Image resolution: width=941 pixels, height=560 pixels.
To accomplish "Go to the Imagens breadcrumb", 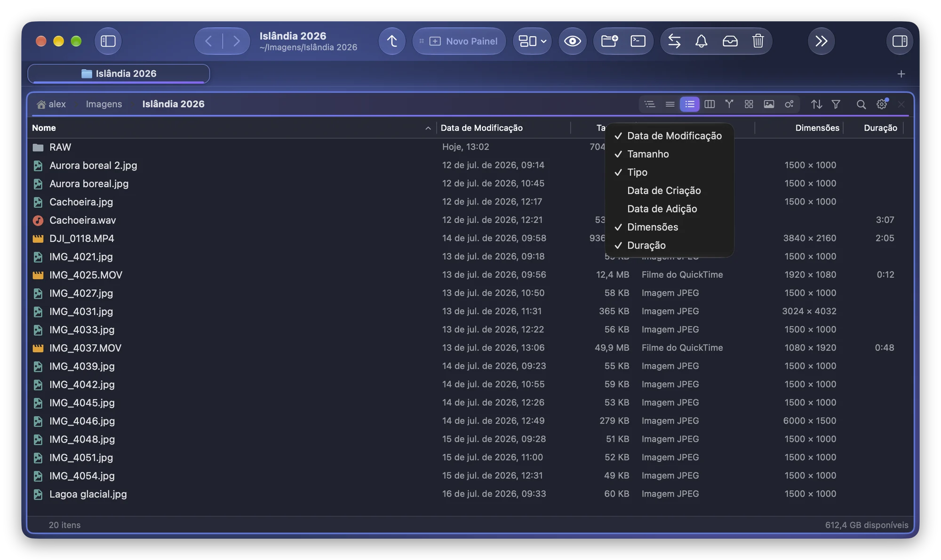I will tap(104, 104).
